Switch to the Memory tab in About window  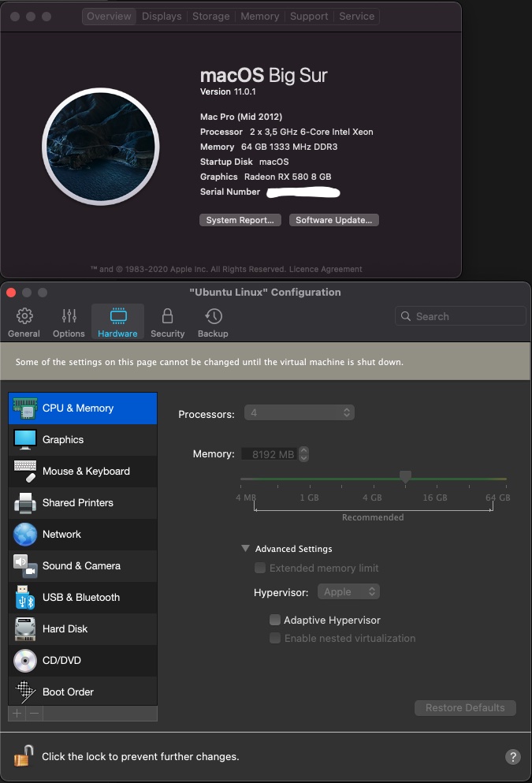[x=260, y=16]
